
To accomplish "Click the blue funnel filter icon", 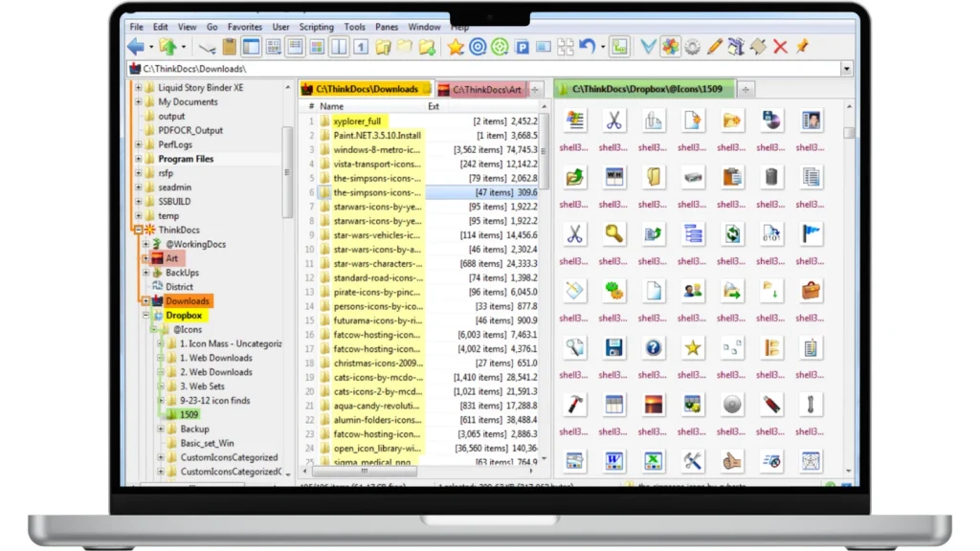I will [648, 47].
